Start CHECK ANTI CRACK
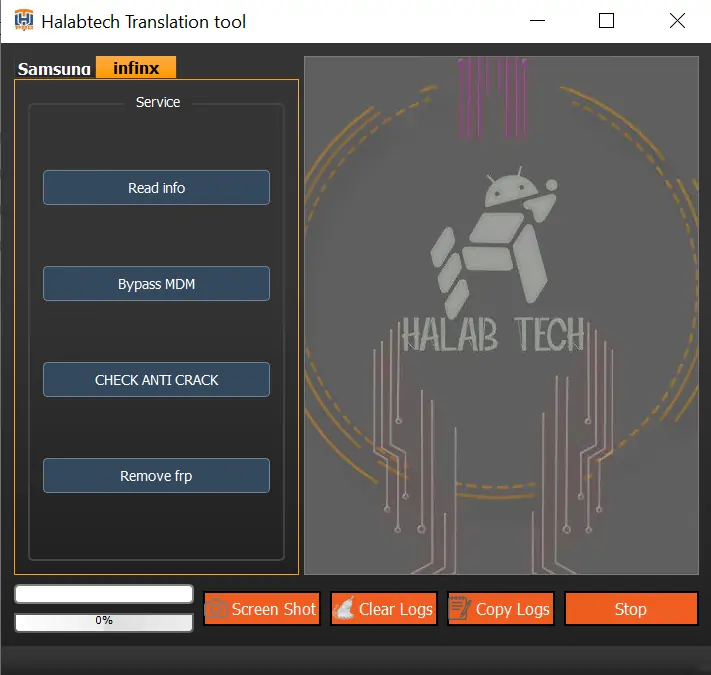This screenshot has width=711, height=675. point(156,380)
